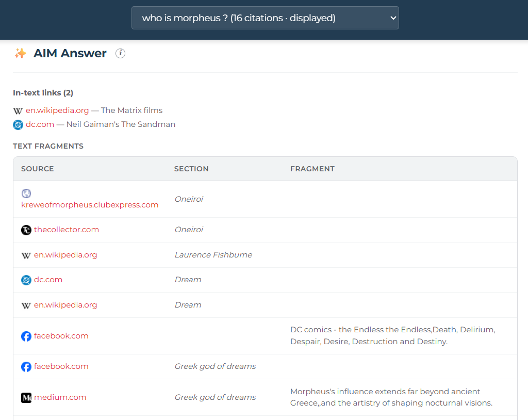Click the info icon beside AIM Answer
Viewport: 528px width, 420px height.
point(120,53)
